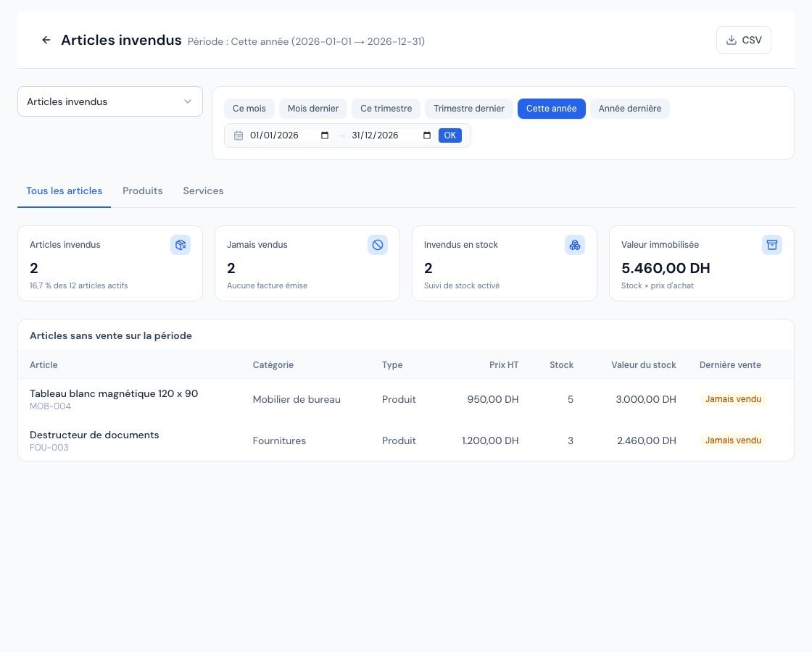
Task: Choose the Ce trimestre period
Action: (x=386, y=109)
